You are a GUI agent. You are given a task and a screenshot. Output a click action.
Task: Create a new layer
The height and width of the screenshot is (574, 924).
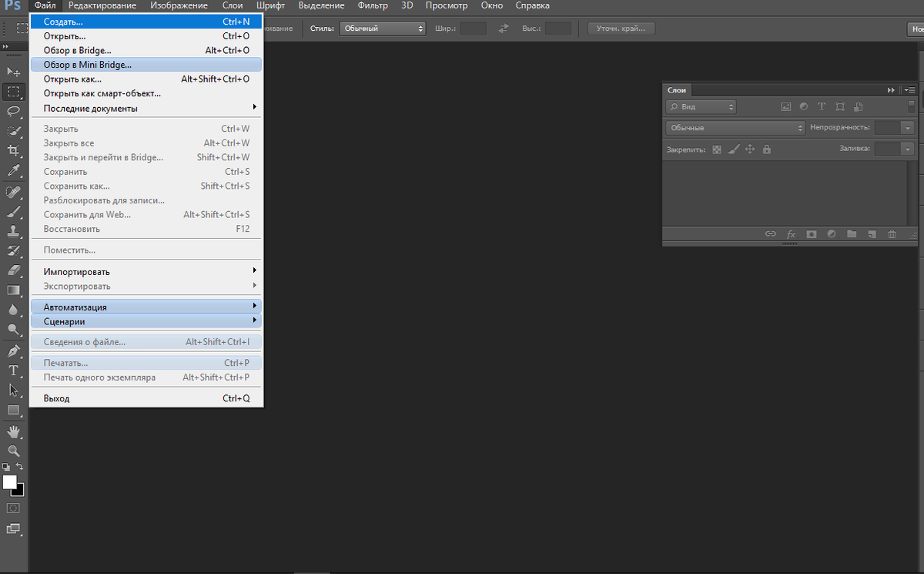click(872, 234)
